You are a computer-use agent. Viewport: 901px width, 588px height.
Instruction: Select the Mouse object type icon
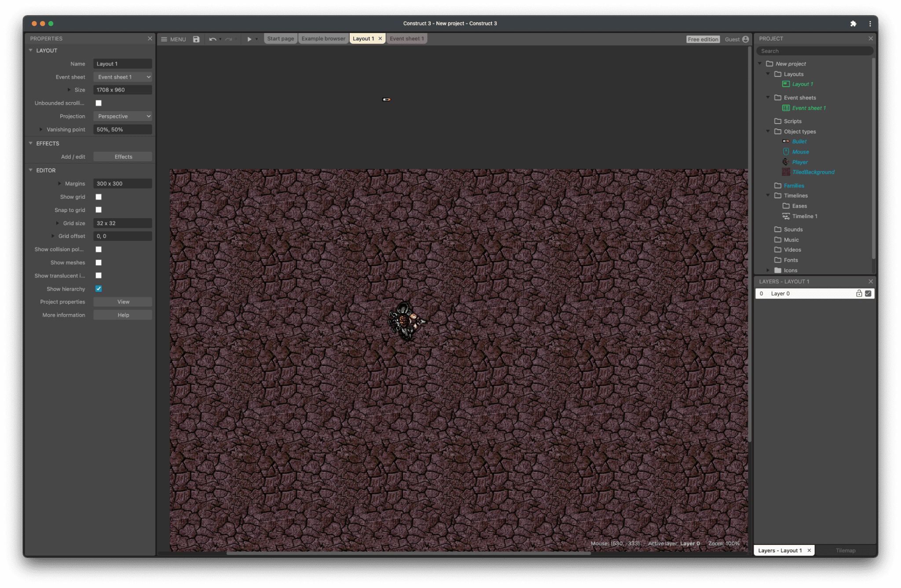[785, 152]
